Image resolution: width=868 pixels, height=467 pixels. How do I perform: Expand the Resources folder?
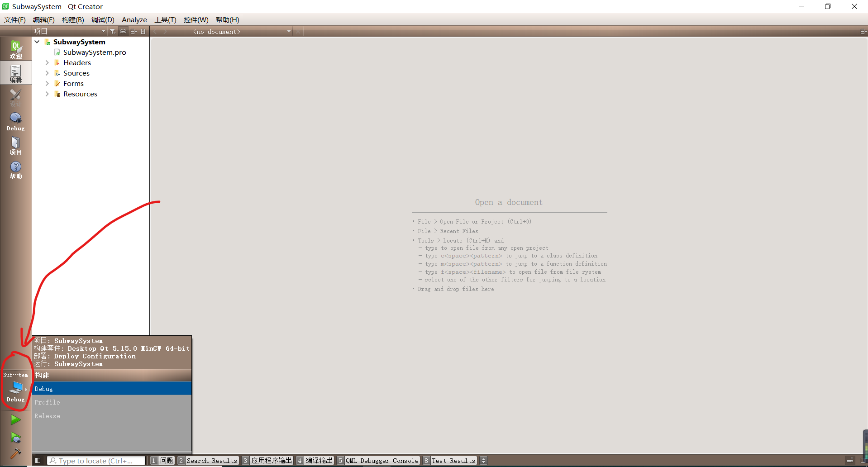coord(47,94)
